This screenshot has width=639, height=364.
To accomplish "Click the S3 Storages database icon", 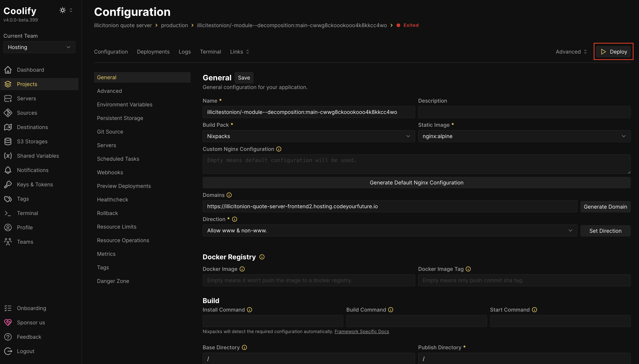I will click(8, 141).
